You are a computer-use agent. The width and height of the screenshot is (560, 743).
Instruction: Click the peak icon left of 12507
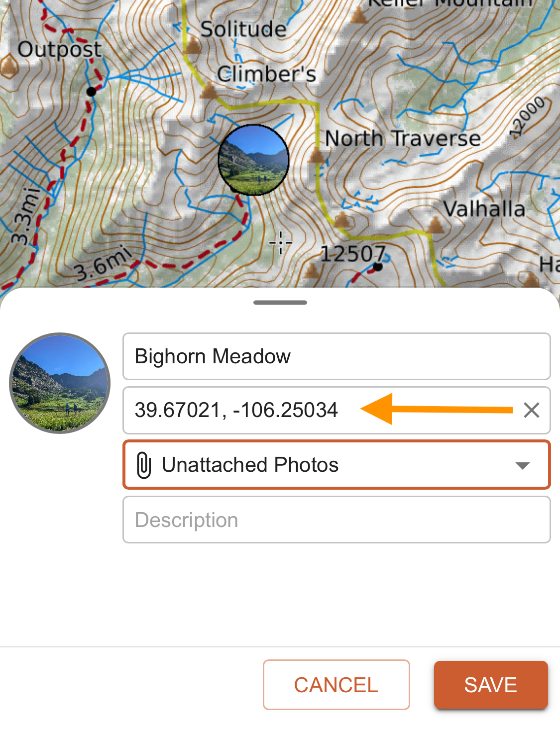[312, 271]
